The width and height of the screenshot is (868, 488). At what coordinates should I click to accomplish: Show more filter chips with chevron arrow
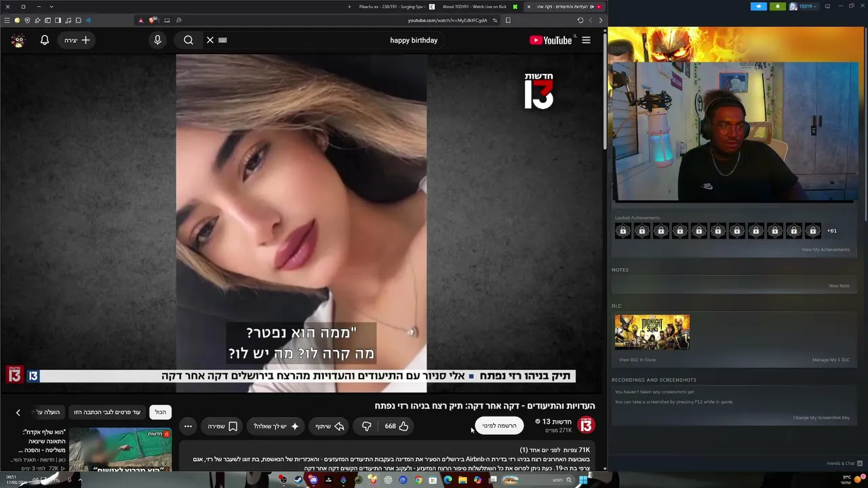[18, 412]
